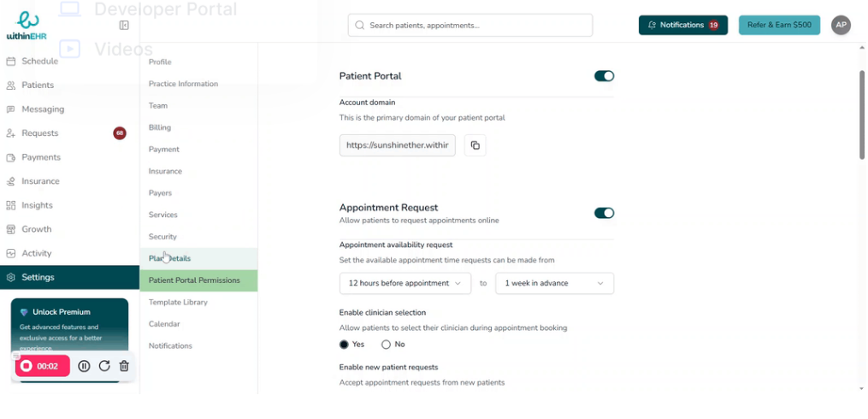Pause the screen recording

(84, 366)
